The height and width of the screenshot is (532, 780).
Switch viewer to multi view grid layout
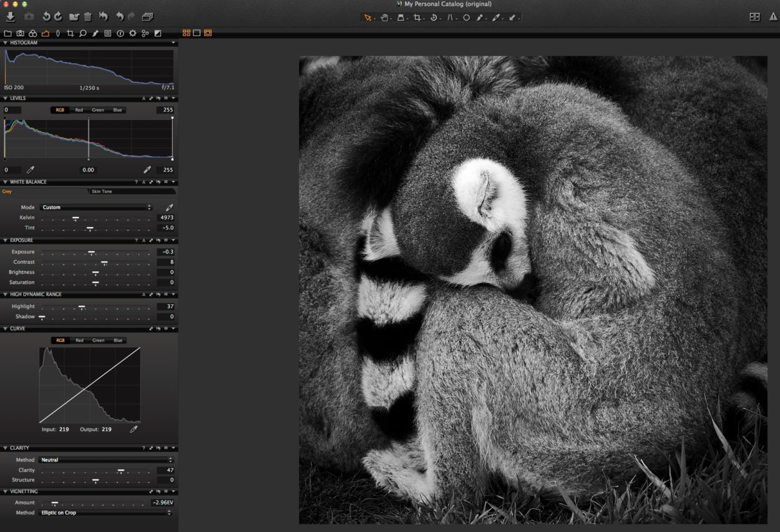coord(186,33)
